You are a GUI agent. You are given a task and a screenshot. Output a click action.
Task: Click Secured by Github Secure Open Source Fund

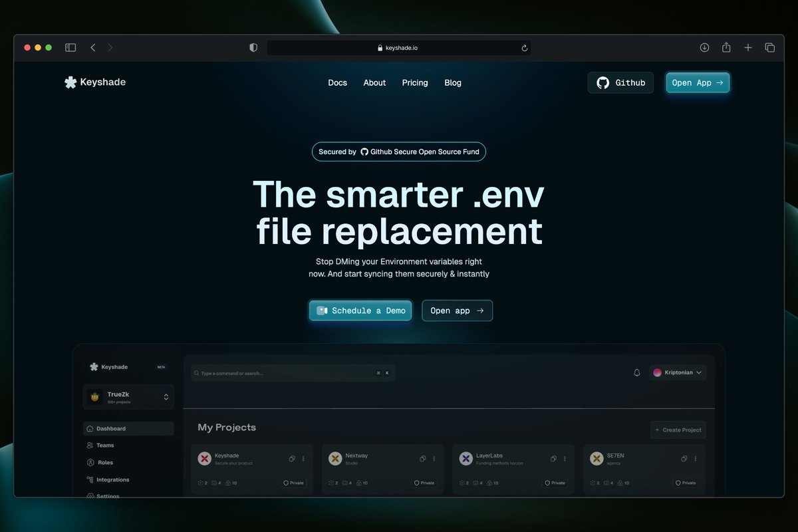(x=399, y=152)
